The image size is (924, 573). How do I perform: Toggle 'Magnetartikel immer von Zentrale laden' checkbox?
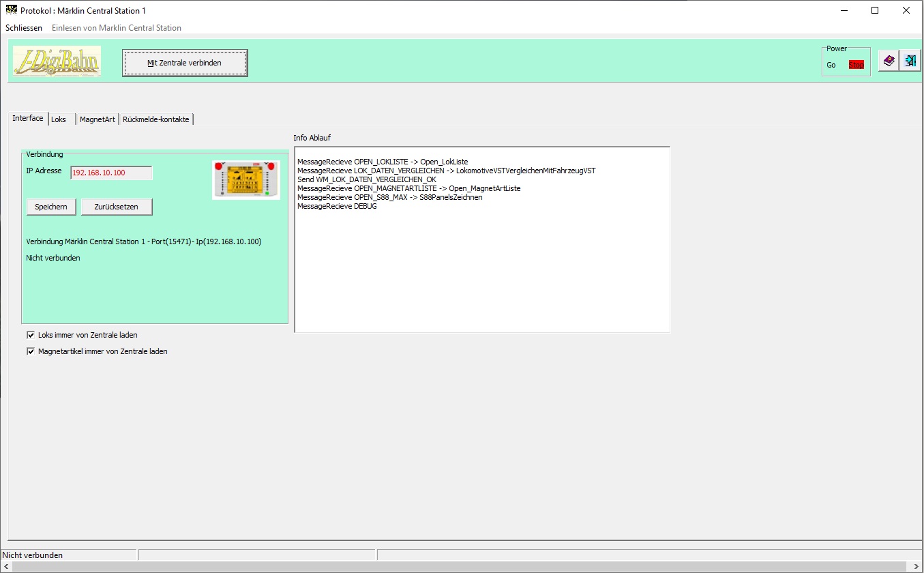coord(31,351)
